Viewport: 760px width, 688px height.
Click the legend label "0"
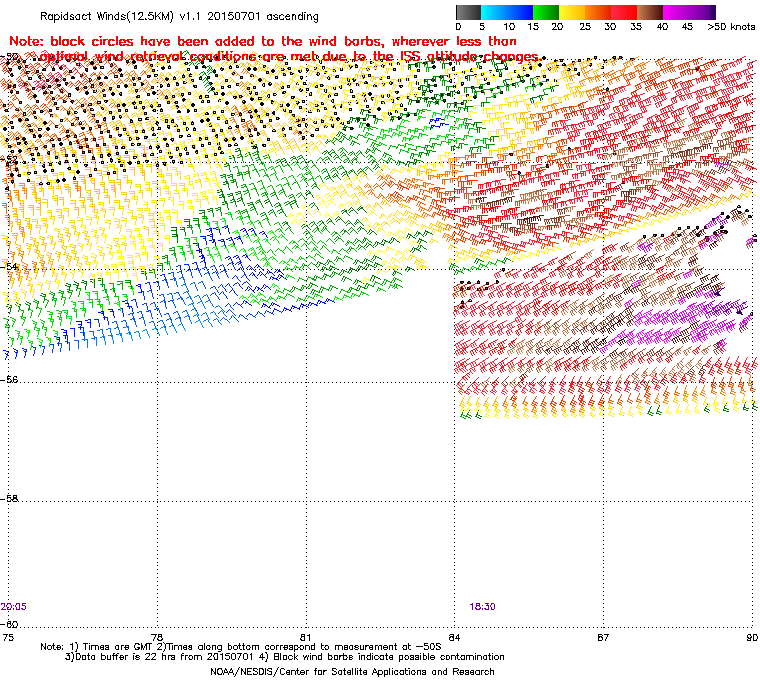click(x=459, y=27)
